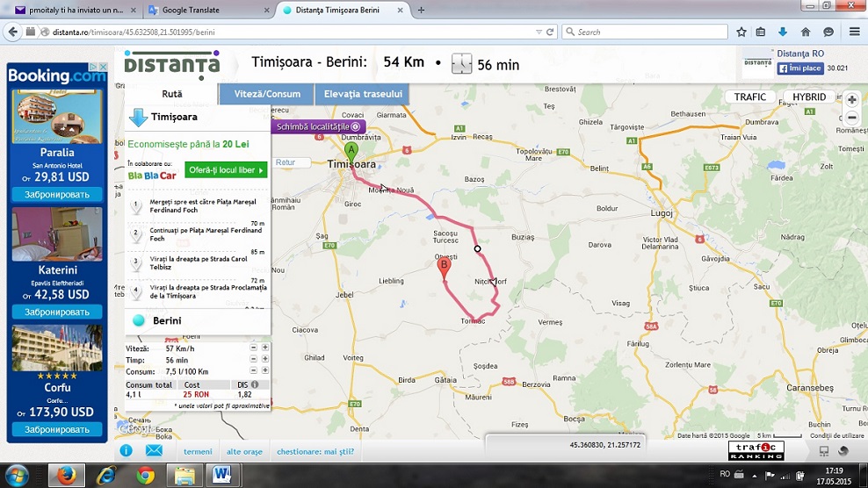Image resolution: width=868 pixels, height=488 pixels.
Task: Reload the page with the refresh icon
Action: click(x=550, y=32)
